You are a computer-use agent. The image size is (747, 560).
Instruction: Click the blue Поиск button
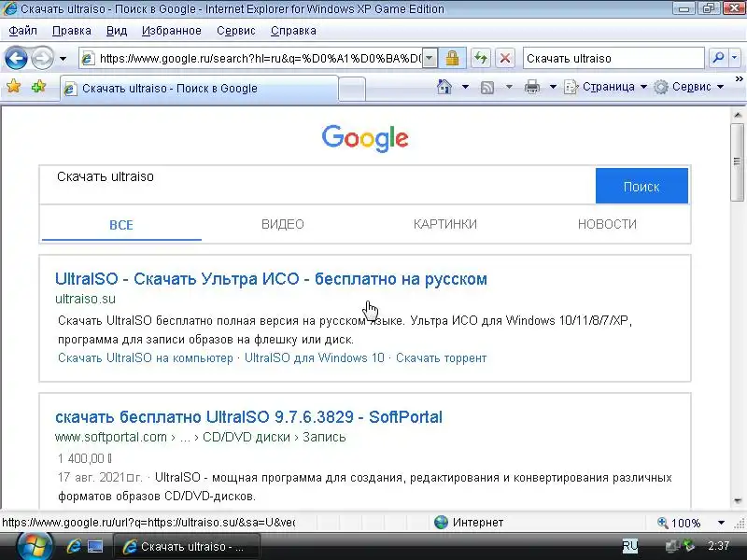pyautogui.click(x=641, y=186)
